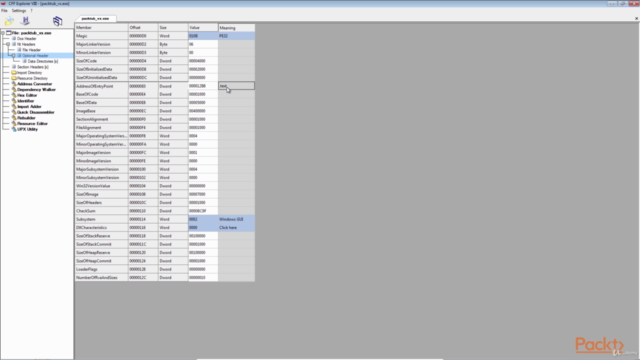
Task: Select Nt Headers in the tree
Action: [26, 44]
